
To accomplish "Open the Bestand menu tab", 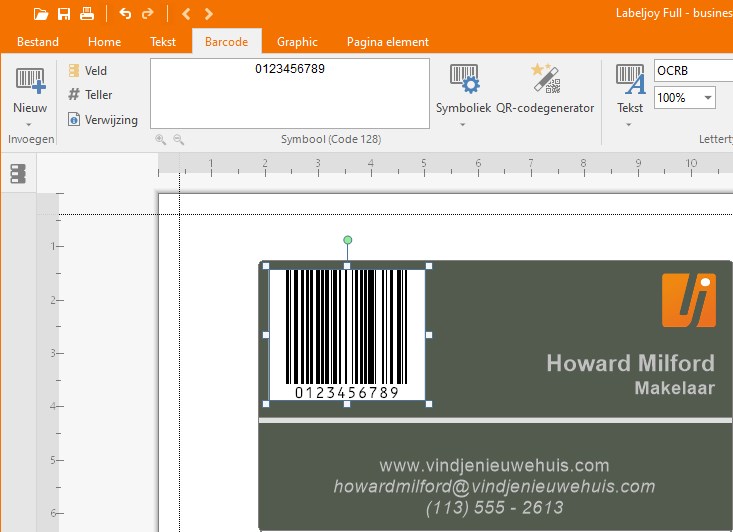I will pos(38,42).
